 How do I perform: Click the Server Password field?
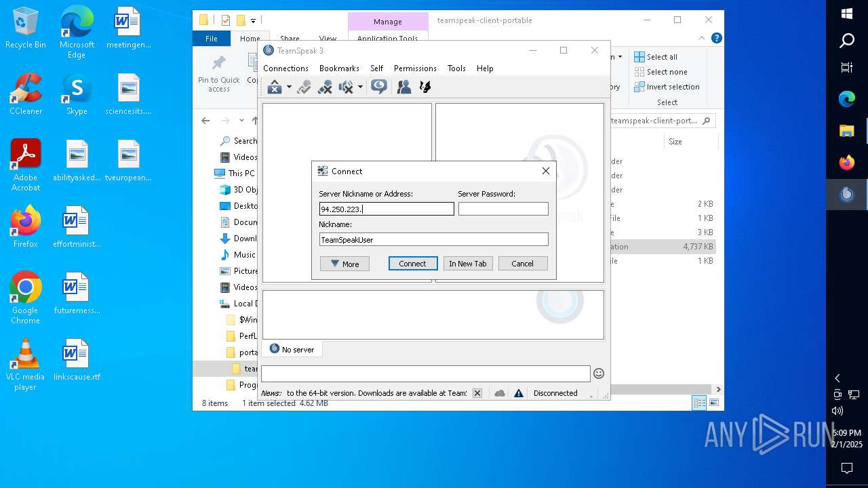point(503,209)
